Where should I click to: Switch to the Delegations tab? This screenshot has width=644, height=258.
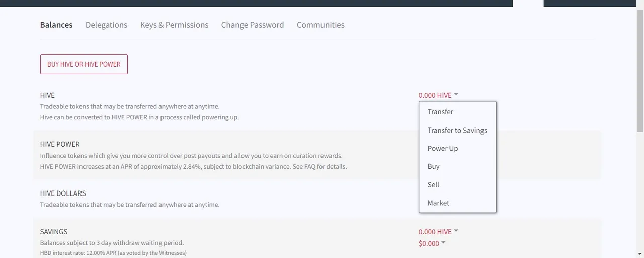tap(106, 25)
